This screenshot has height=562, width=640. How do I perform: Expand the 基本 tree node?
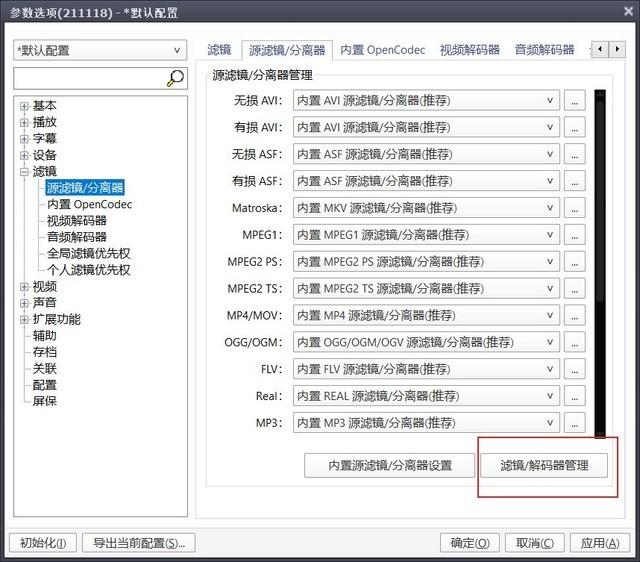tap(24, 106)
